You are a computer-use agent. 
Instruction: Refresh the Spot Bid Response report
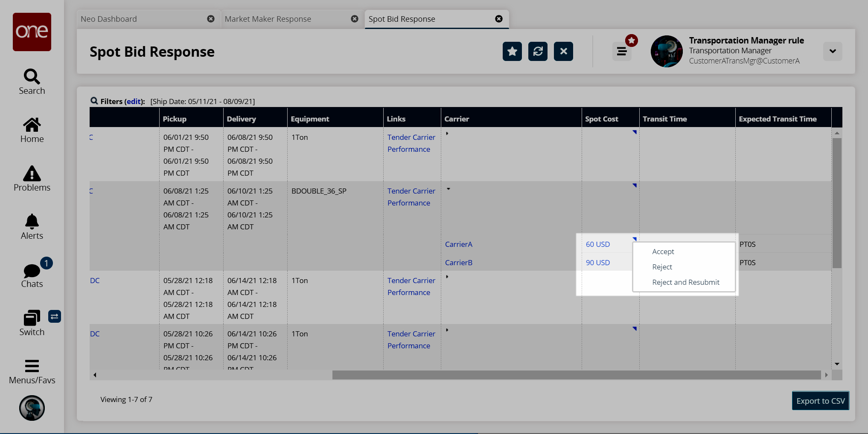[x=538, y=52]
